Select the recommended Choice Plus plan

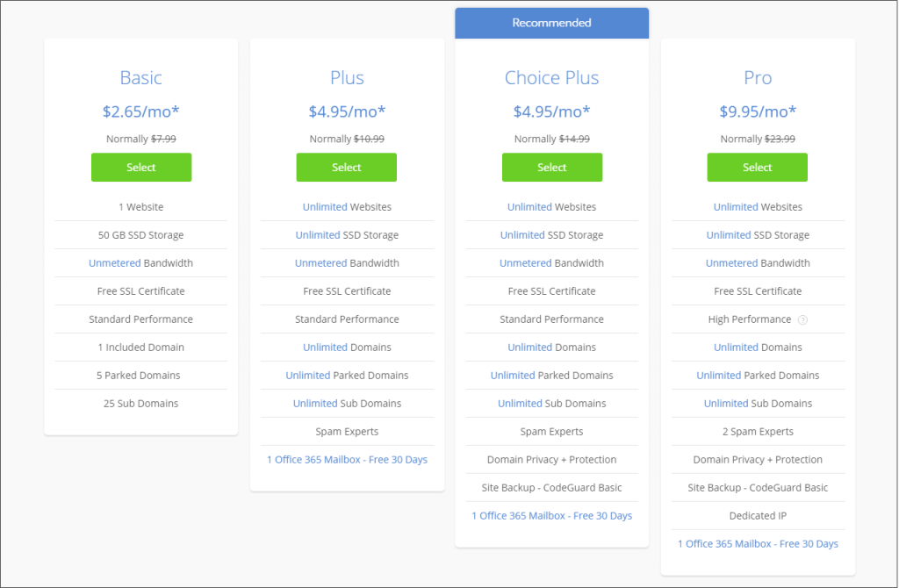[x=551, y=167]
